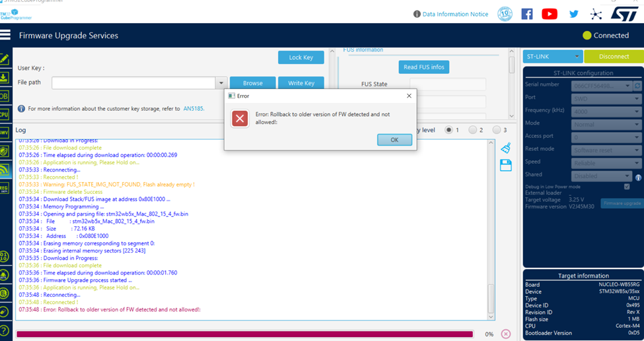
Task: Open the Twitter icon
Action: coord(574,14)
